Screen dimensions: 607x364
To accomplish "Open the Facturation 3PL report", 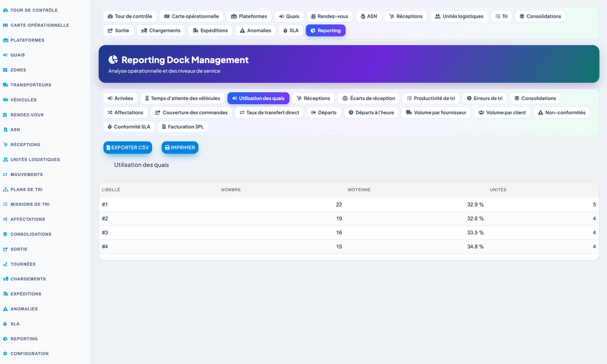I will pos(183,126).
